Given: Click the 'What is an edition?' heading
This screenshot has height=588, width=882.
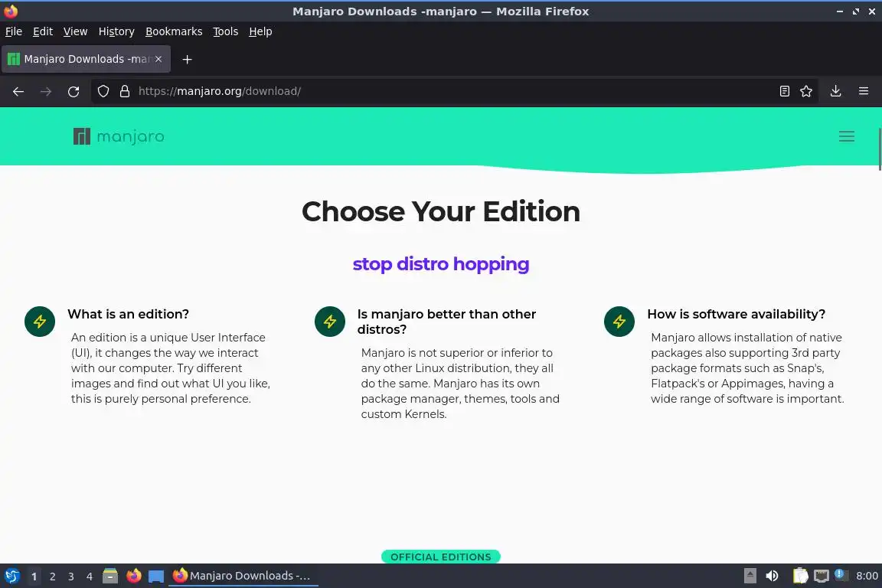Looking at the screenshot, I should coord(129,314).
